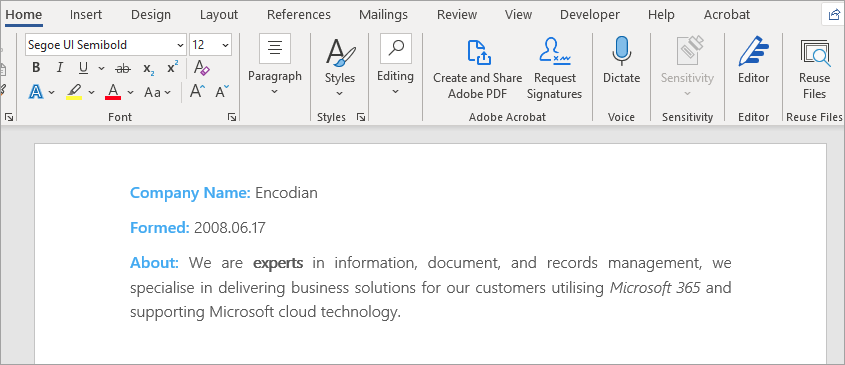The height and width of the screenshot is (365, 845).
Task: Switch to Developer tab
Action: click(x=590, y=15)
